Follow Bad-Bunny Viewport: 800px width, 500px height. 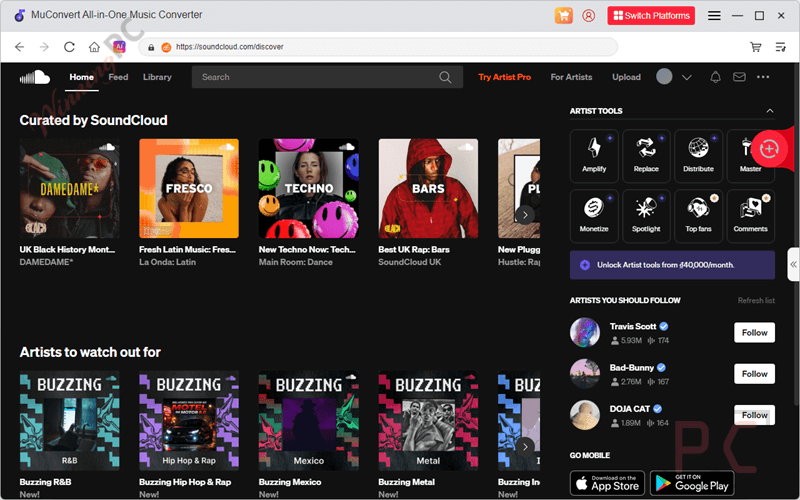[755, 374]
